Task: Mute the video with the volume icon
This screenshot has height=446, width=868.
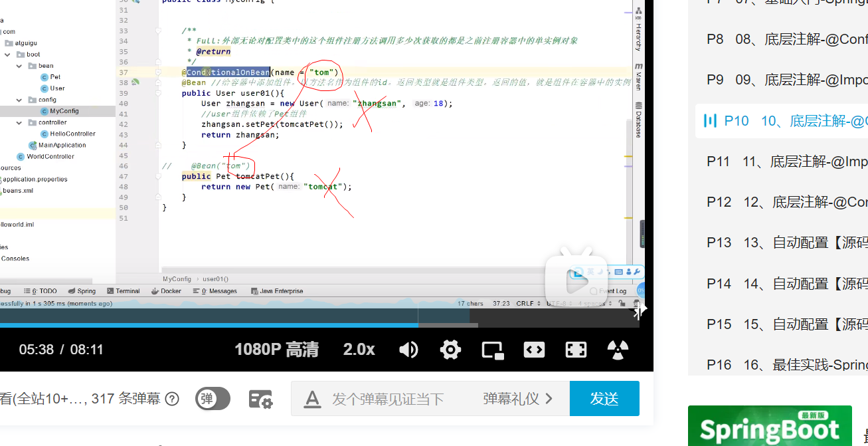Action: (x=408, y=350)
